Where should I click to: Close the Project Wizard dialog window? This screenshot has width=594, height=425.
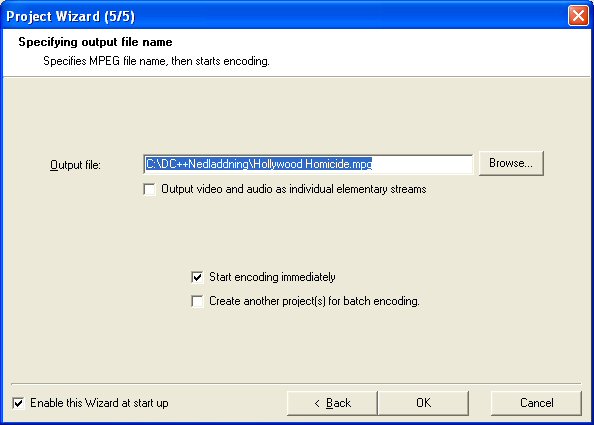(578, 16)
